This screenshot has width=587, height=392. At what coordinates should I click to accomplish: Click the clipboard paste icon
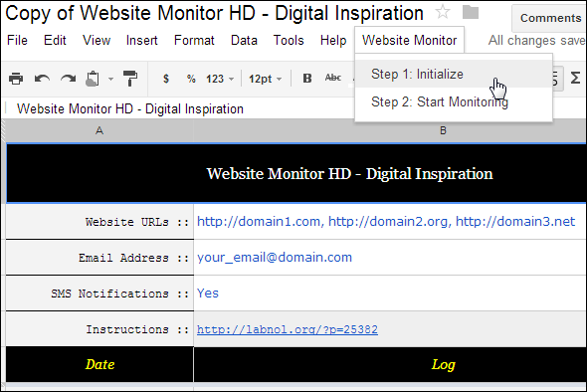tap(93, 79)
